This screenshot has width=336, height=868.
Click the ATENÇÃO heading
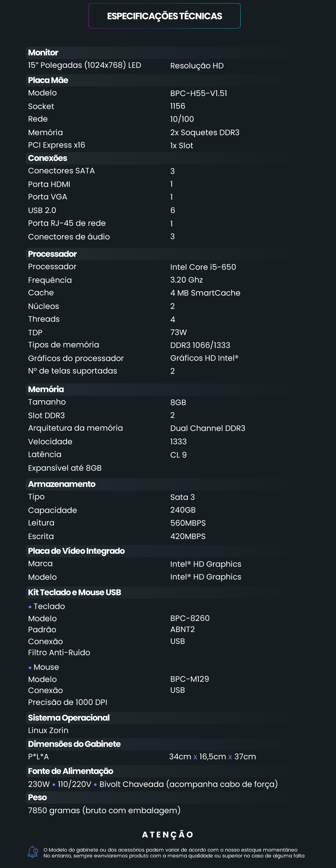(x=168, y=835)
